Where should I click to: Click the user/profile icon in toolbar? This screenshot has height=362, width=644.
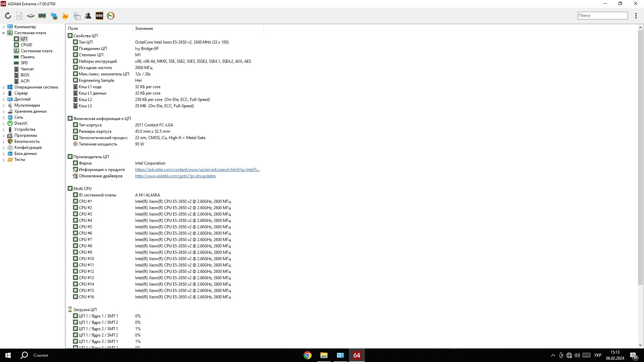[88, 15]
